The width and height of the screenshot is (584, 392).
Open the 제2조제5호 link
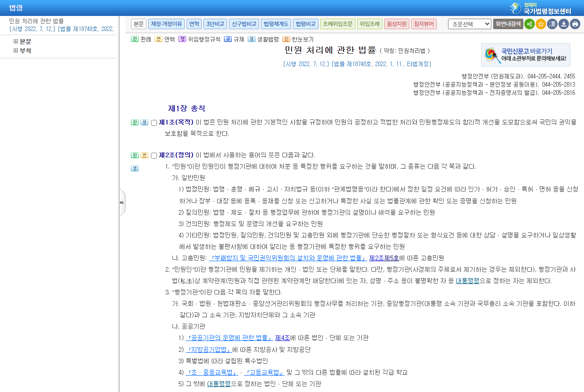(384, 258)
